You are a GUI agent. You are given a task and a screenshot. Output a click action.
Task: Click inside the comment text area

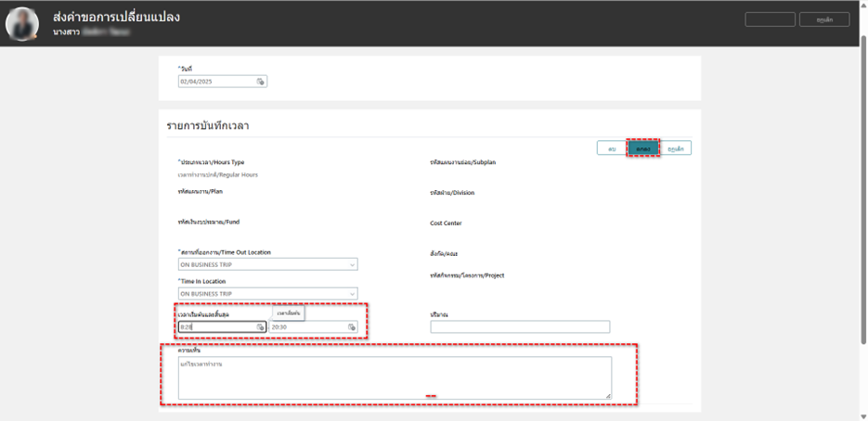pyautogui.click(x=395, y=378)
